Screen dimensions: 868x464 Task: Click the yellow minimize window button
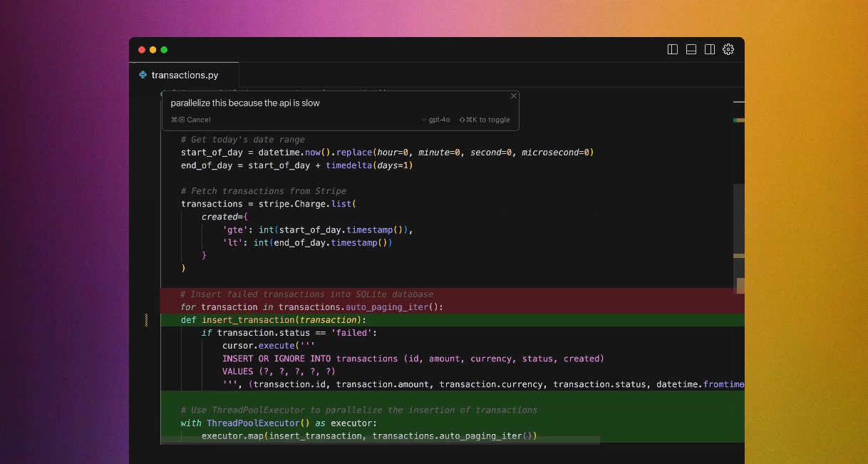pos(153,50)
